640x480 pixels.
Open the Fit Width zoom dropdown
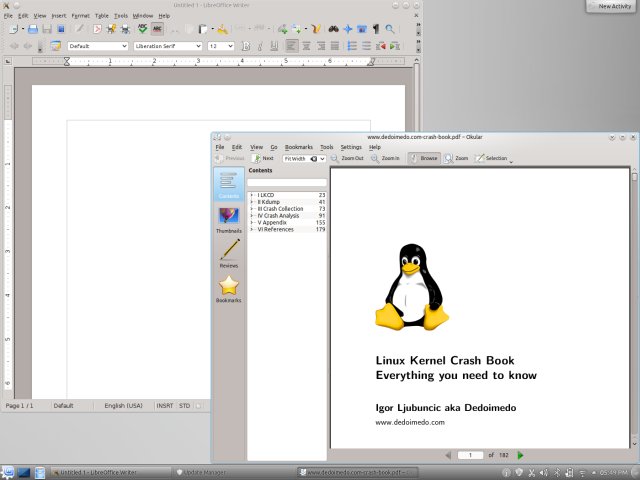tap(304, 158)
